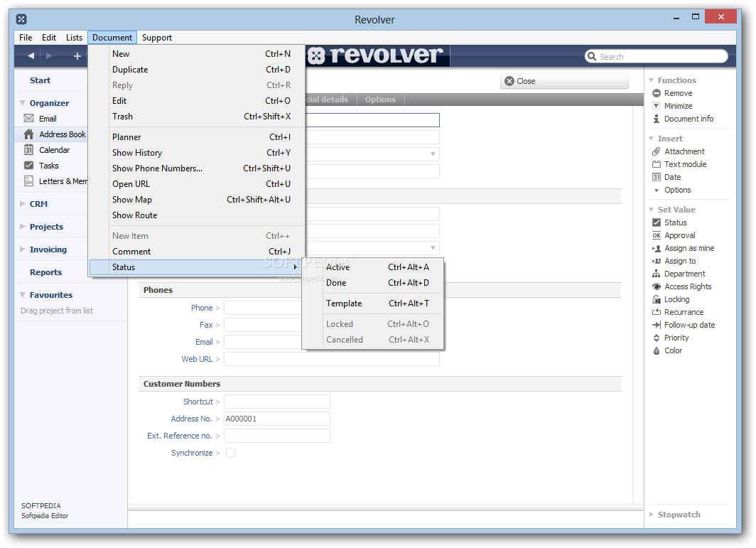Click the Tasks checkmark icon
The image size is (756, 548).
29,166
